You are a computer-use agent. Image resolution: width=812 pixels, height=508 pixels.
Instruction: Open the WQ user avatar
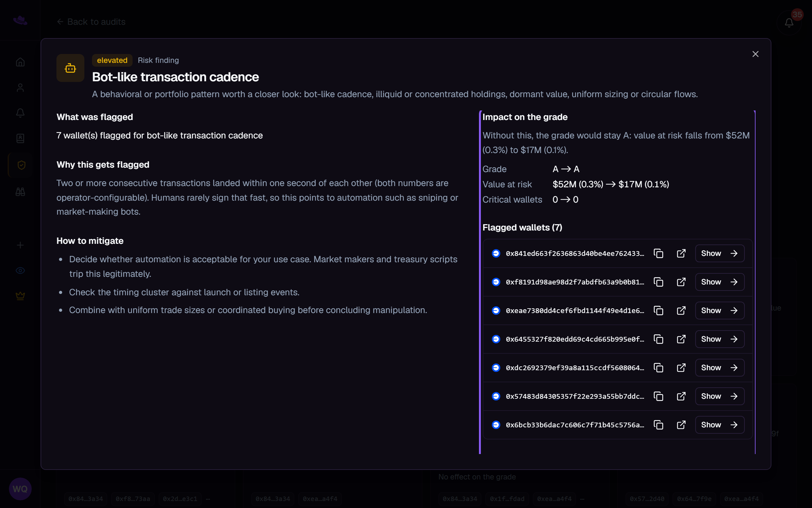click(20, 489)
